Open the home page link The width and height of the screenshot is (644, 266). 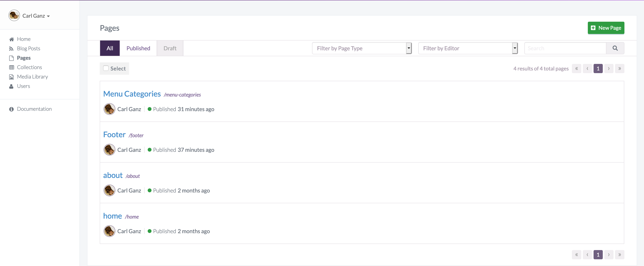(x=113, y=216)
